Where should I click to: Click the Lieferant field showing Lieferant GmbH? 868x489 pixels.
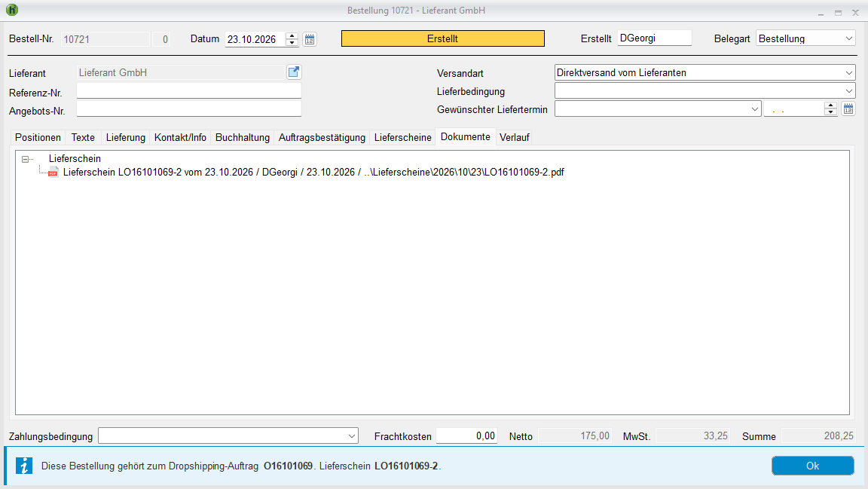point(181,72)
